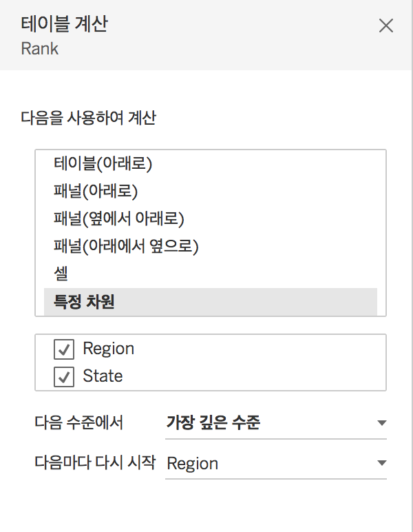413x532 pixels.
Task: Click the Region dimension label
Action: (x=108, y=349)
